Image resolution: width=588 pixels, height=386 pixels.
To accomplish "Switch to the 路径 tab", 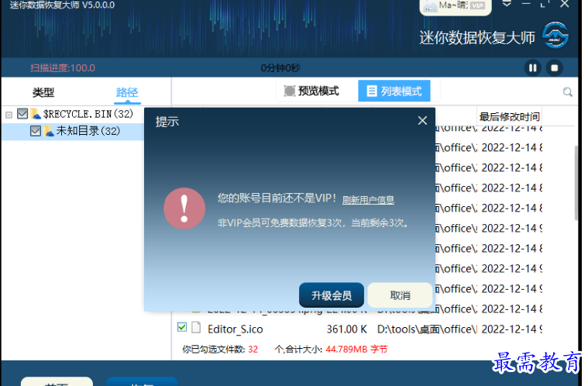I will click(127, 92).
